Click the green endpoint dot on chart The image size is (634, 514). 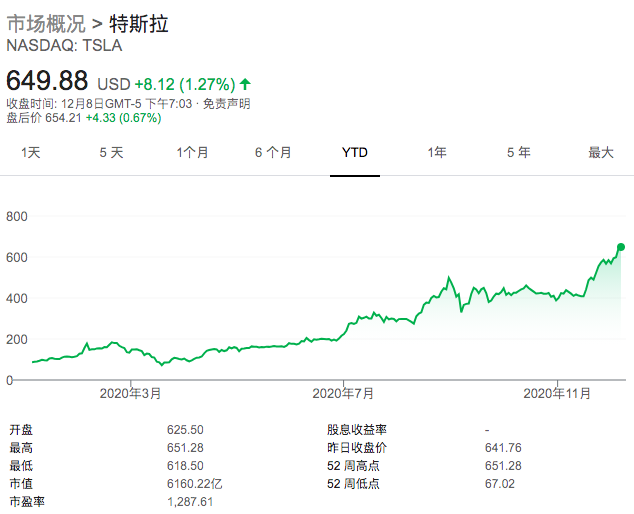pos(621,247)
